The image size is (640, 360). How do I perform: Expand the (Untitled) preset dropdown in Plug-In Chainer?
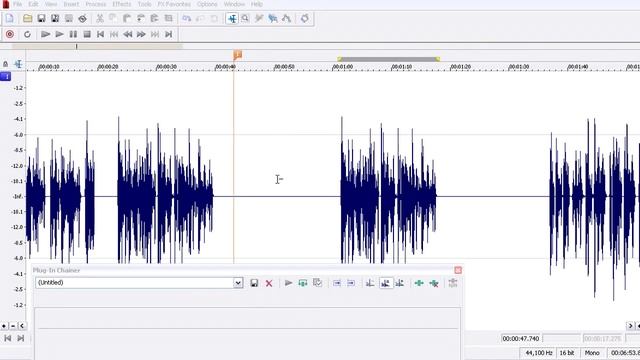click(238, 283)
